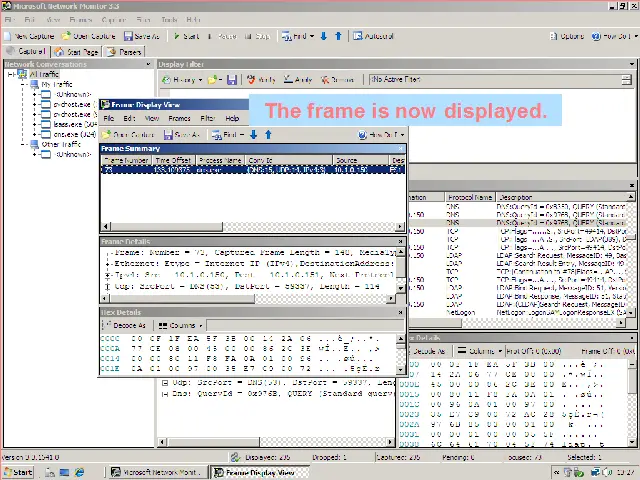640x480 pixels.
Task: Open the display filter History dropdown
Action: 182,80
